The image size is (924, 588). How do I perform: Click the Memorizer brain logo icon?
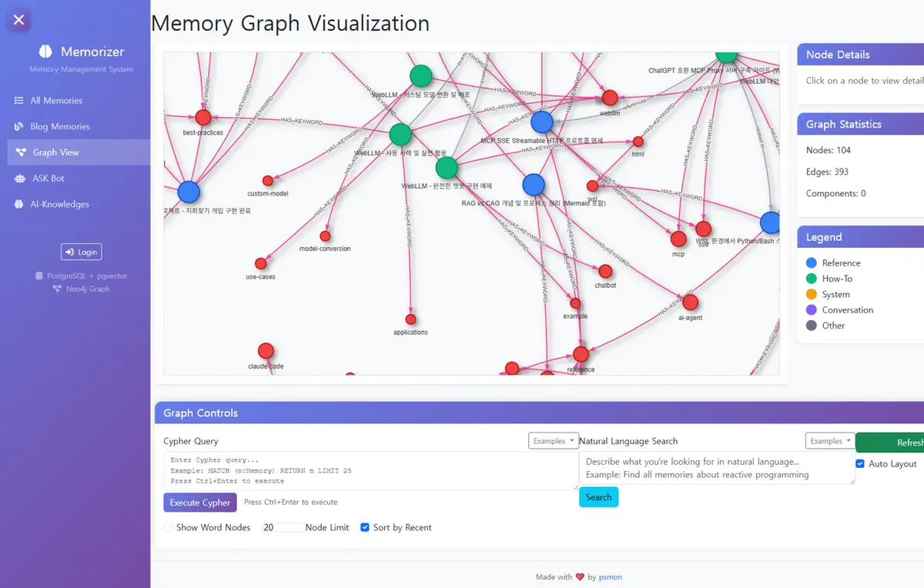pos(45,52)
